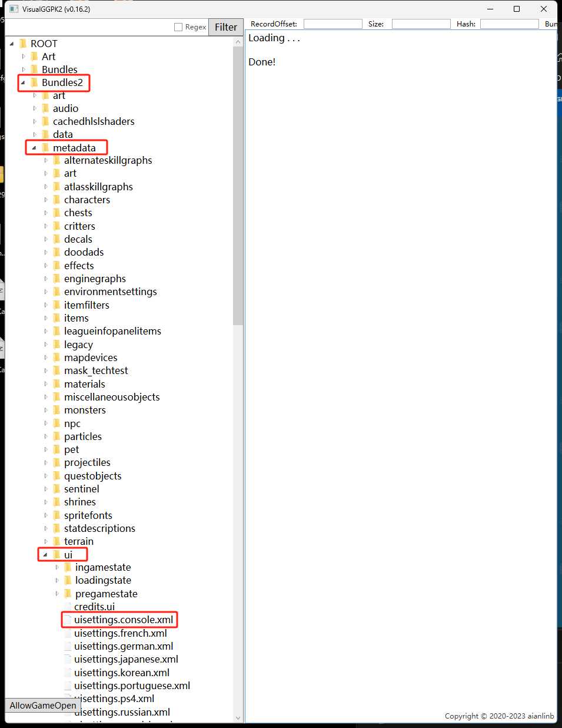Expand the monsters folder

46,409
